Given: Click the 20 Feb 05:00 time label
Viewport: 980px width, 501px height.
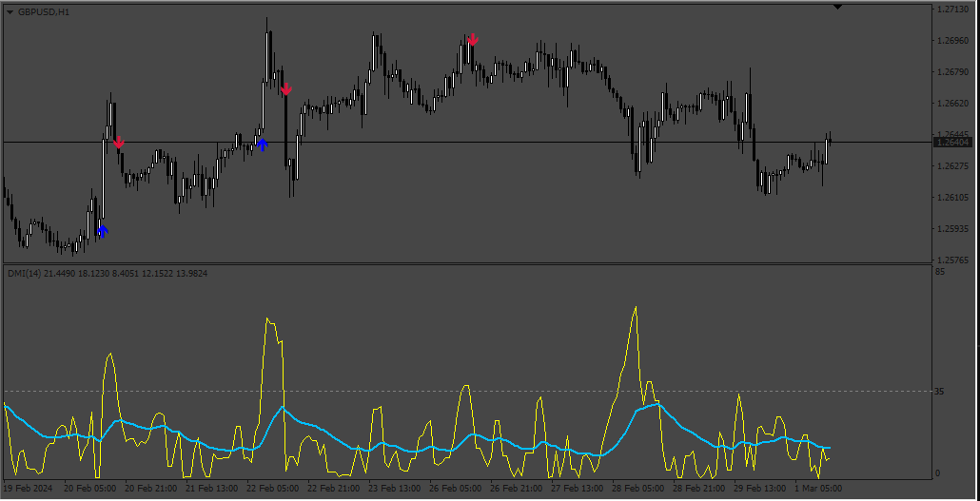Looking at the screenshot, I should [89, 488].
